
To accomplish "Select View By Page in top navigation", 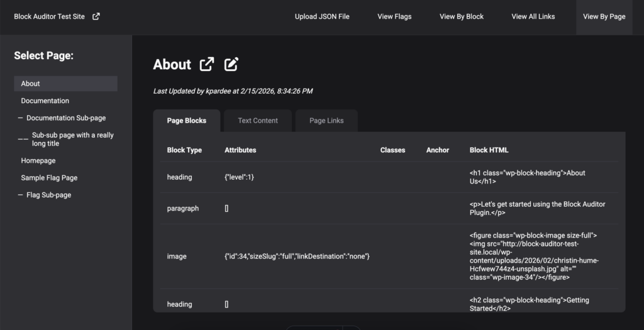I will (604, 16).
